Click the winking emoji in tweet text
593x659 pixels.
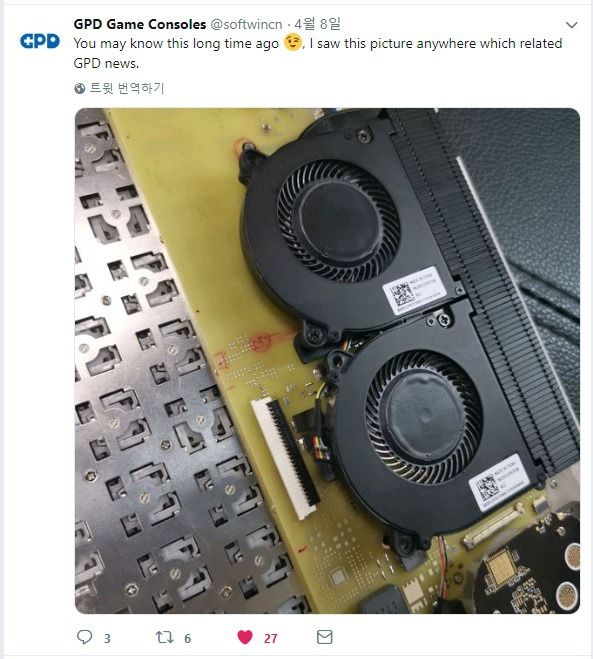[293, 42]
